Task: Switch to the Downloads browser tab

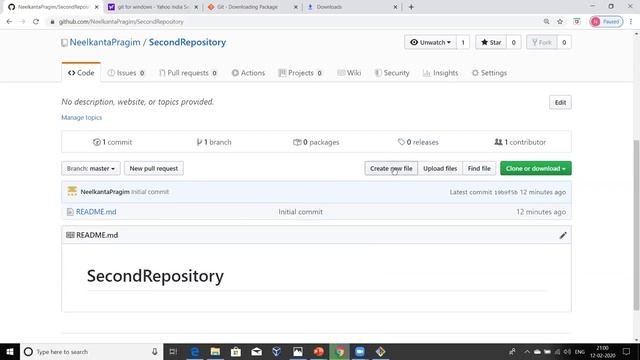Action: (x=352, y=7)
